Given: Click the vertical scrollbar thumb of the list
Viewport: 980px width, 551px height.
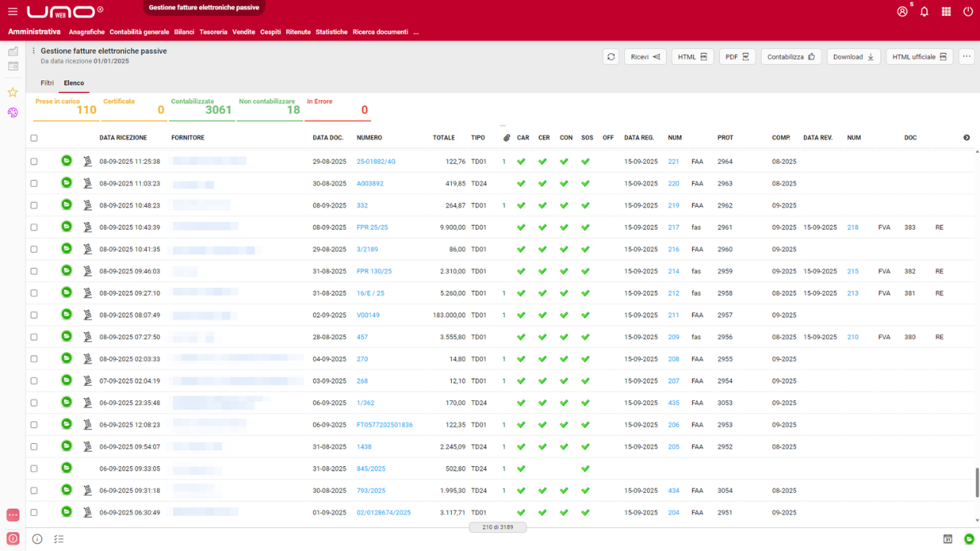Looking at the screenshot, I should [976, 482].
